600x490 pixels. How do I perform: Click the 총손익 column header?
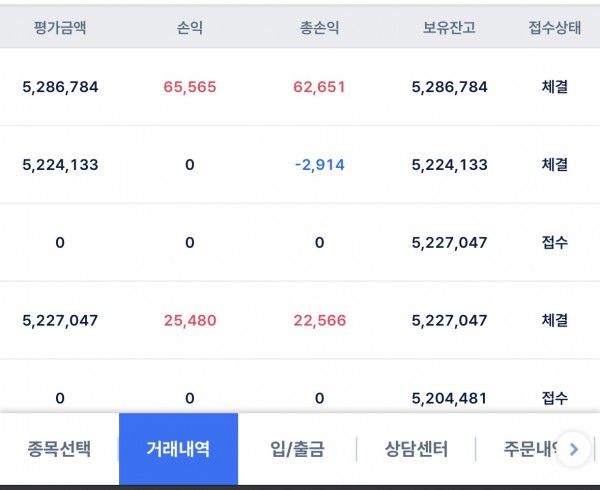[x=320, y=28]
